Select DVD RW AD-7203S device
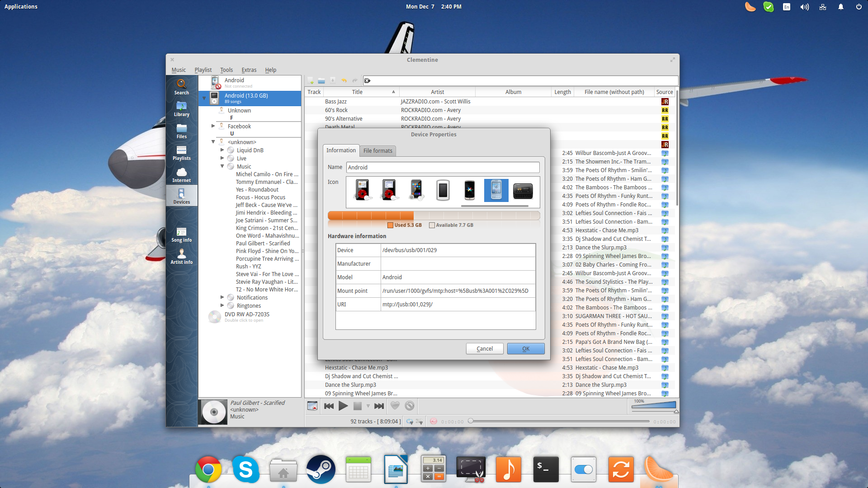The width and height of the screenshot is (868, 488). pos(250,317)
